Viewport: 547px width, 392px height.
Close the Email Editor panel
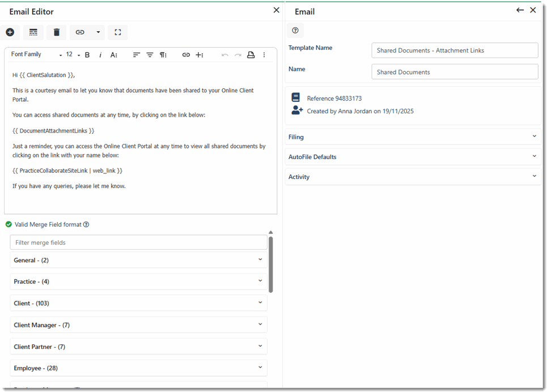point(276,10)
